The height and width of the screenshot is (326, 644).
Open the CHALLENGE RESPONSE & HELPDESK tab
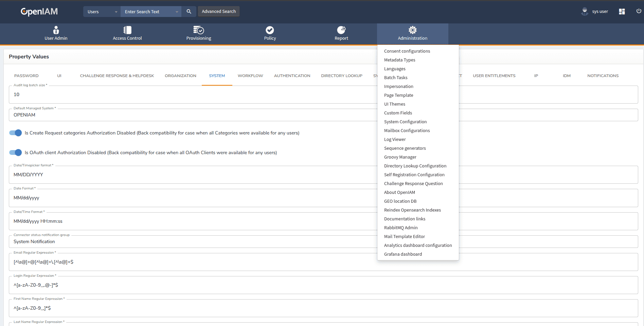(117, 76)
